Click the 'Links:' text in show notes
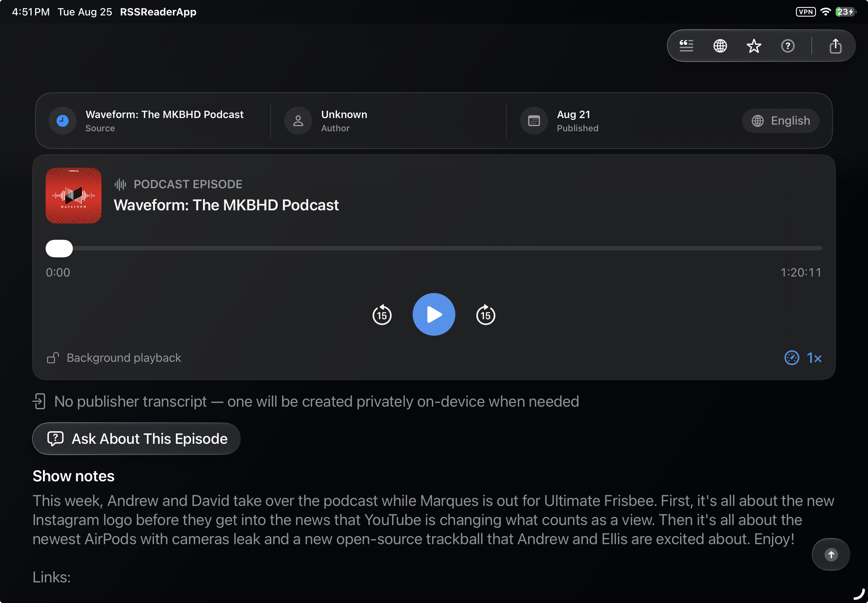The height and width of the screenshot is (603, 868). (x=52, y=577)
